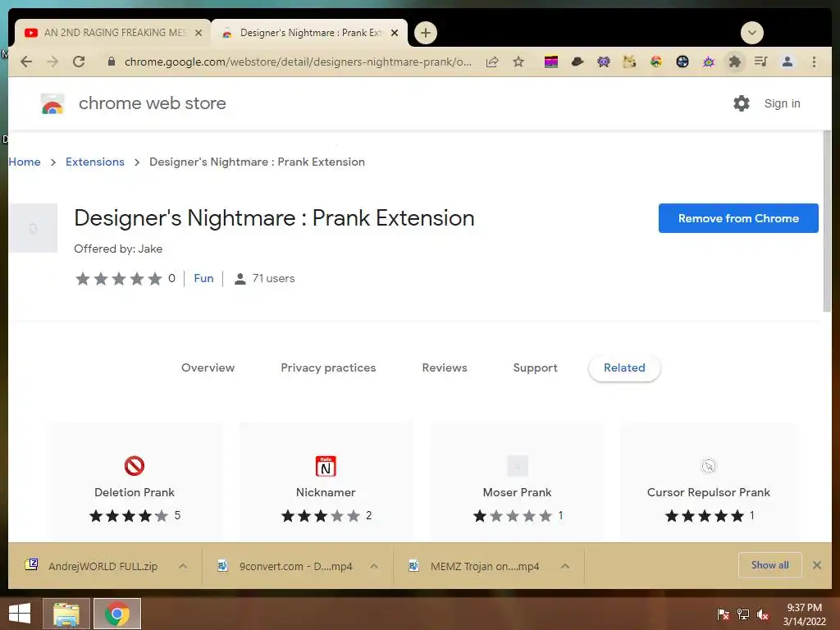Click the dark hat extension icon

tap(577, 62)
